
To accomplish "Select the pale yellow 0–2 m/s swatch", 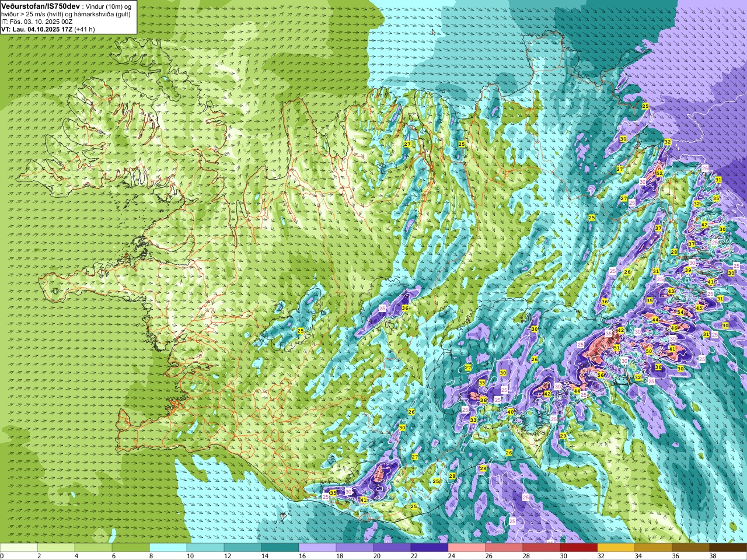I will coord(19,548).
